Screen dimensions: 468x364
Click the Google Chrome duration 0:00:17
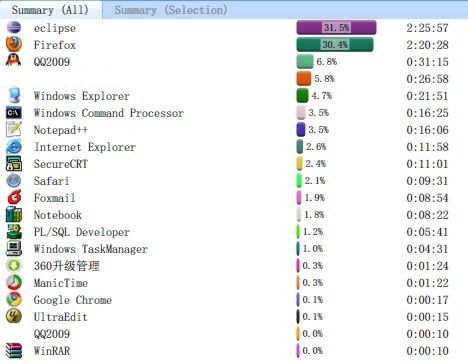[427, 300]
